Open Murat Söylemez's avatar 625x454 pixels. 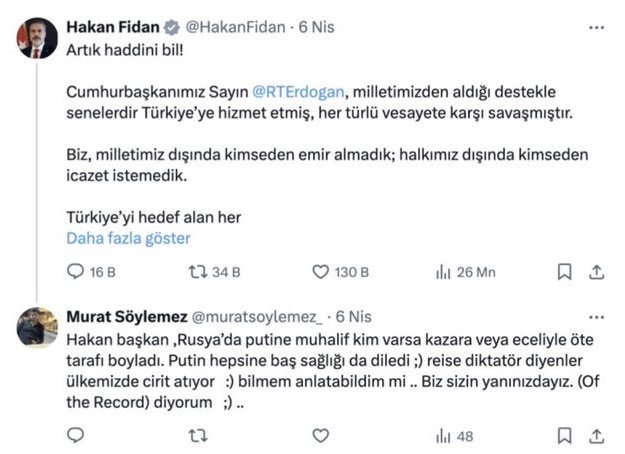click(x=37, y=326)
